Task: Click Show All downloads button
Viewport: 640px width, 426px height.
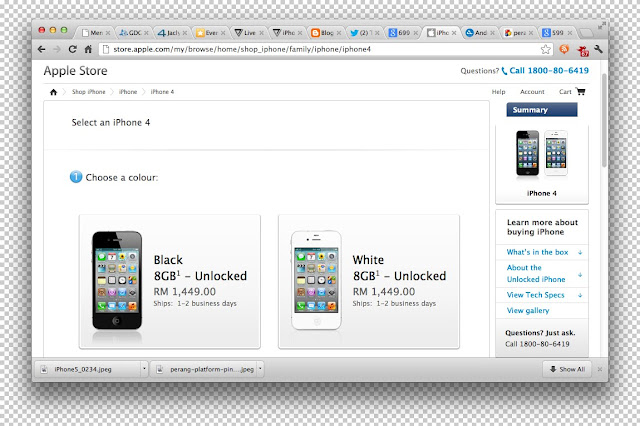Action: tap(567, 369)
